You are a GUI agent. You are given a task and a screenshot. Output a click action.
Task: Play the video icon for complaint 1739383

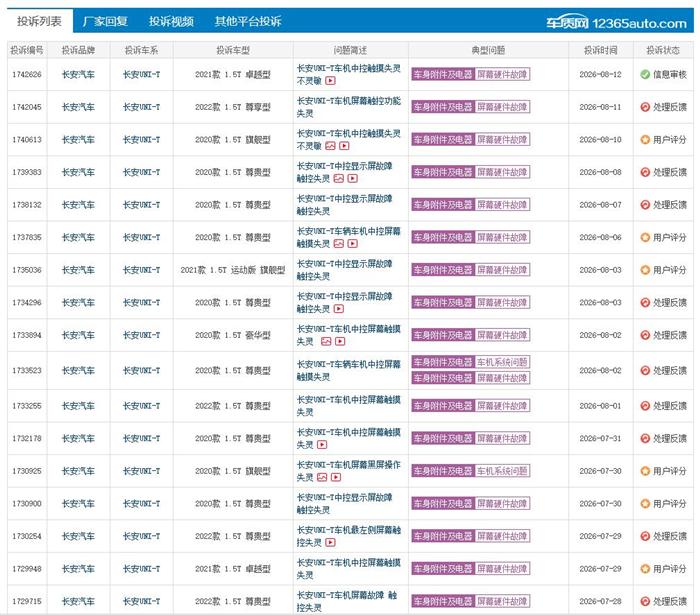[x=353, y=179]
